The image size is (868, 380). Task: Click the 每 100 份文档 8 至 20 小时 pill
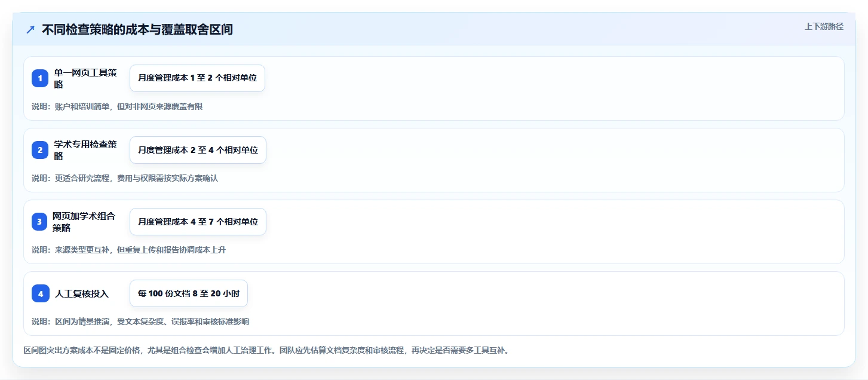click(x=189, y=293)
